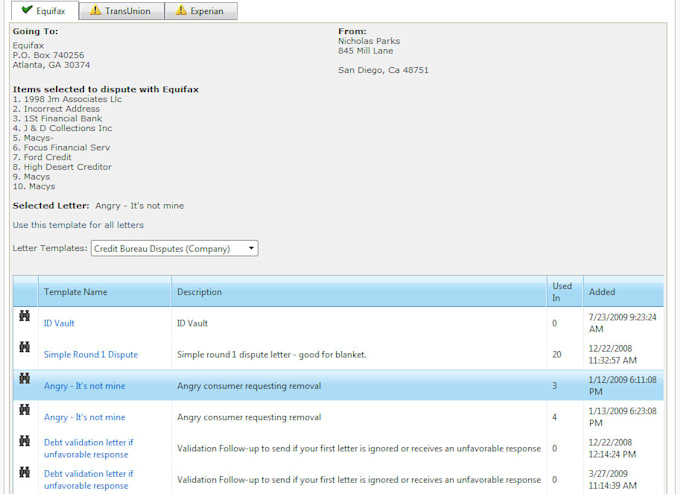Image resolution: width=680 pixels, height=494 pixels.
Task: Click Selected Letter value 'Angry - It's not mine'
Action: pyautogui.click(x=140, y=206)
